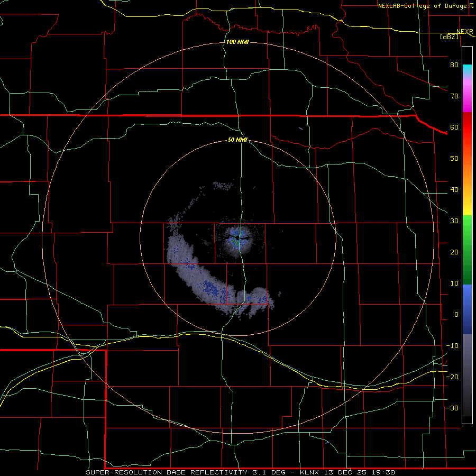This screenshot has width=476, height=476.
Task: Click the SUPER-RESOLUTION BASE REFLECTIVITY caption text
Action: [x=167, y=472]
